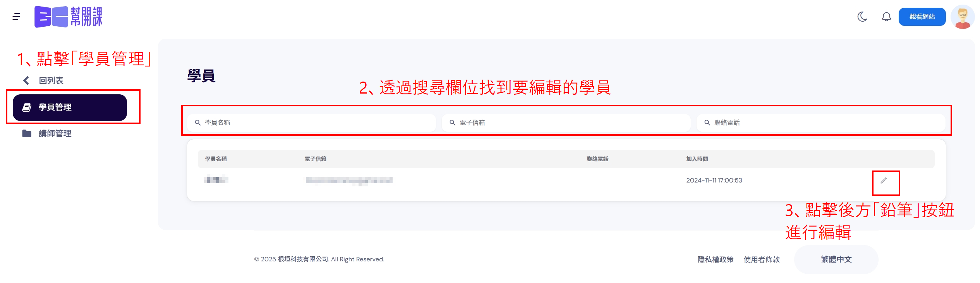
Task: Focus the 電子信箱 search field
Action: click(x=566, y=123)
